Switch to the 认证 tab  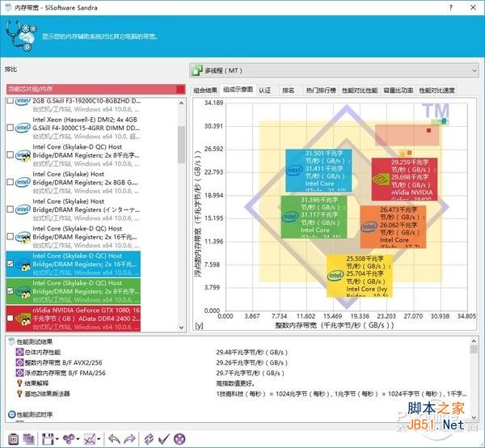(265, 91)
